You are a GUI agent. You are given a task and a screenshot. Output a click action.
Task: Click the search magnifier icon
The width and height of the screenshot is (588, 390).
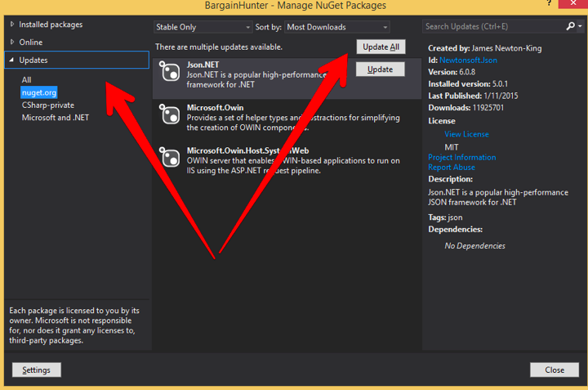pyautogui.click(x=570, y=26)
